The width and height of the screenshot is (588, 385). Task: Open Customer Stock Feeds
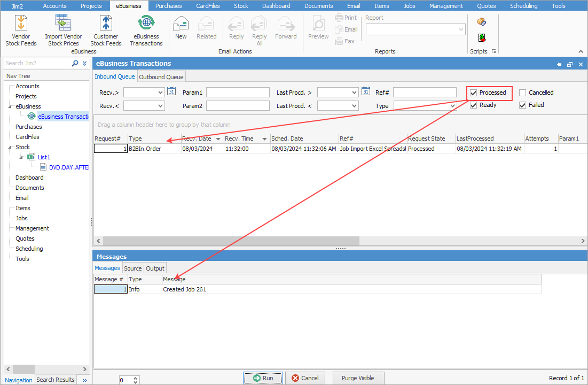(x=106, y=30)
